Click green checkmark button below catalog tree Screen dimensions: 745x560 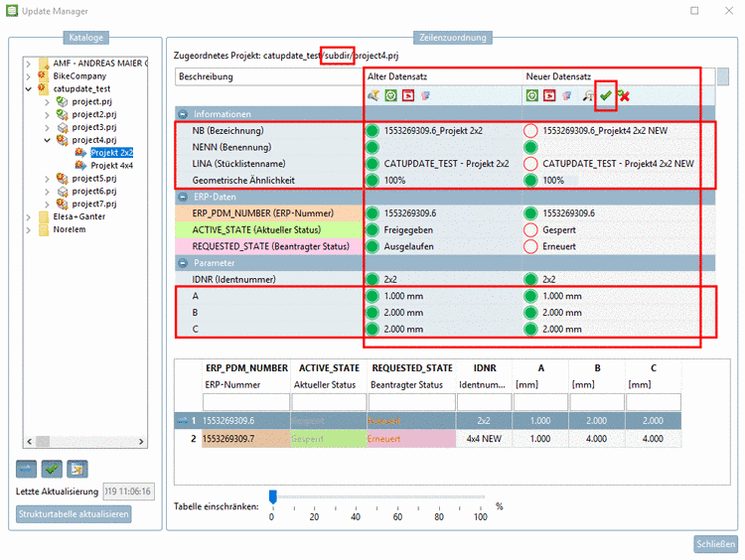tap(52, 470)
